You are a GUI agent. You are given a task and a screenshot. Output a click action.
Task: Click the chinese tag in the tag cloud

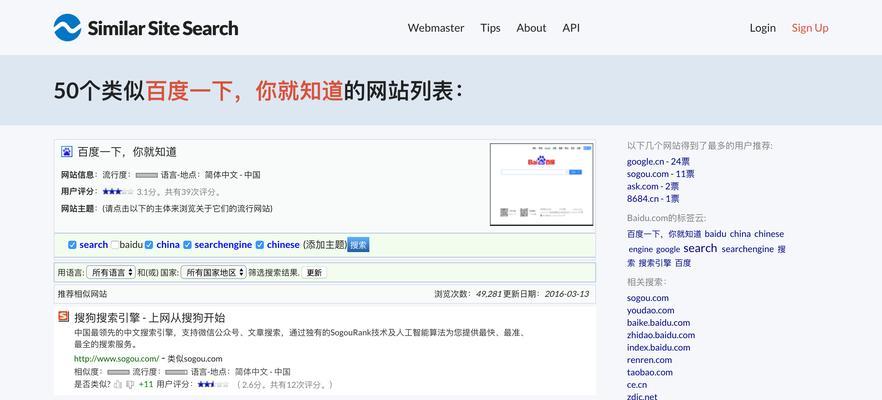[769, 234]
